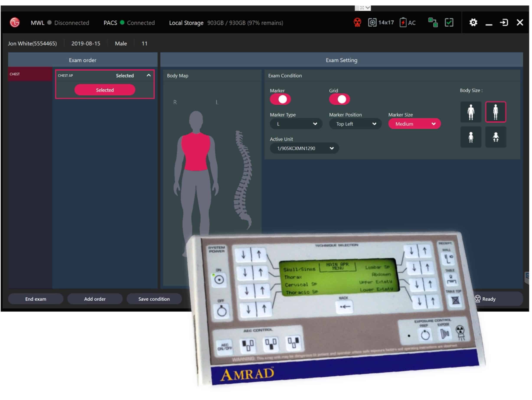Screen dimensions: 532x400
Task: Select the large adult body size
Action: point(471,112)
